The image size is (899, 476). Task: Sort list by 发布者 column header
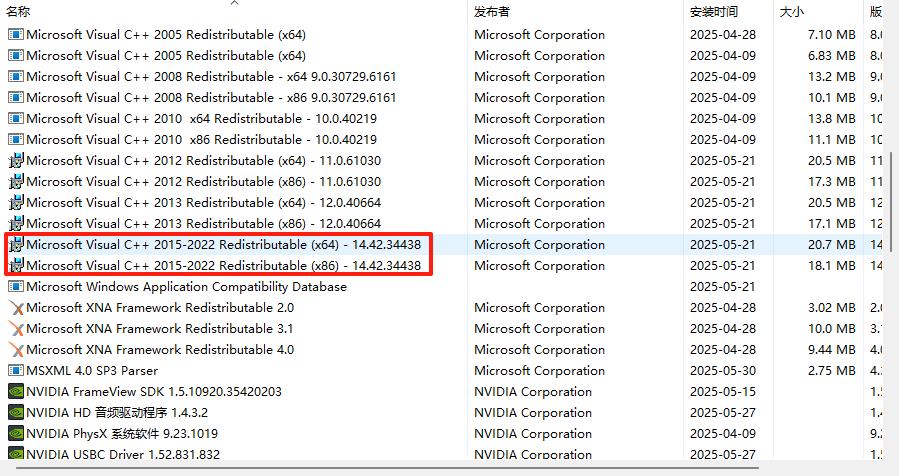click(x=492, y=11)
